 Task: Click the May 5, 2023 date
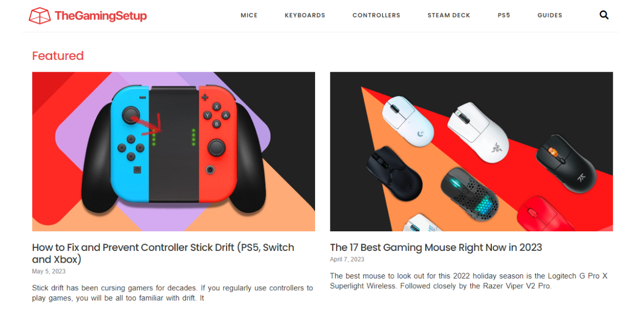[49, 271]
